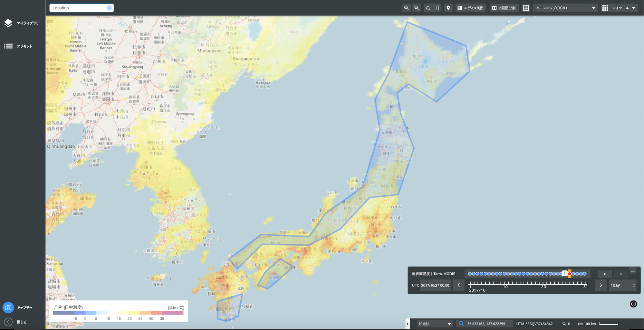Click the zoom level 6 indicator

coord(566,324)
